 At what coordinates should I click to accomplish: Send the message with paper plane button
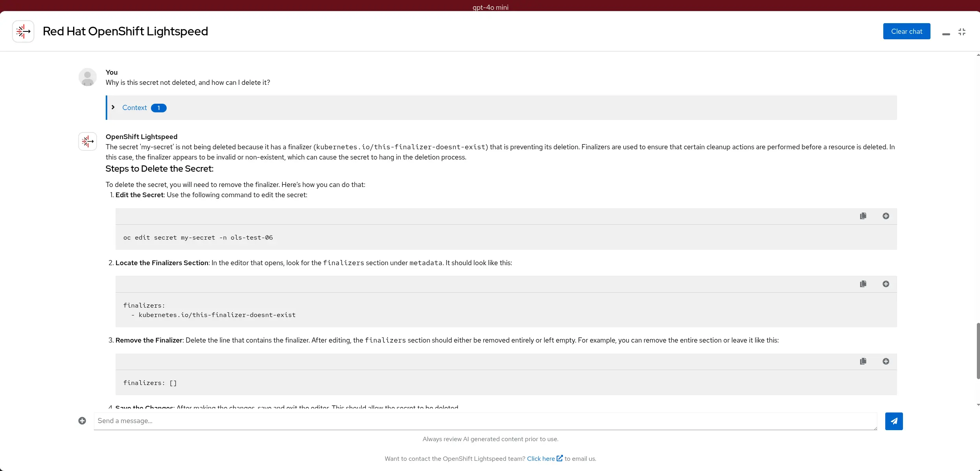pos(894,421)
